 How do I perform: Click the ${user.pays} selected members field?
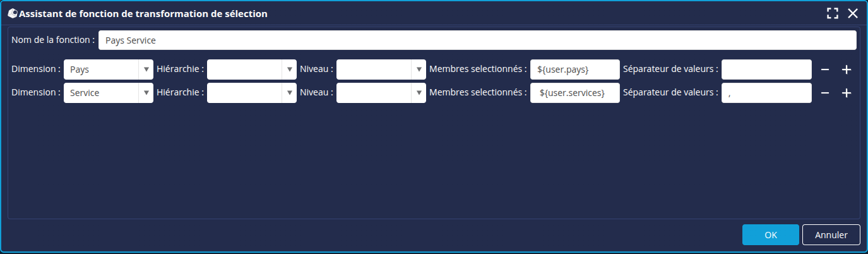point(574,70)
